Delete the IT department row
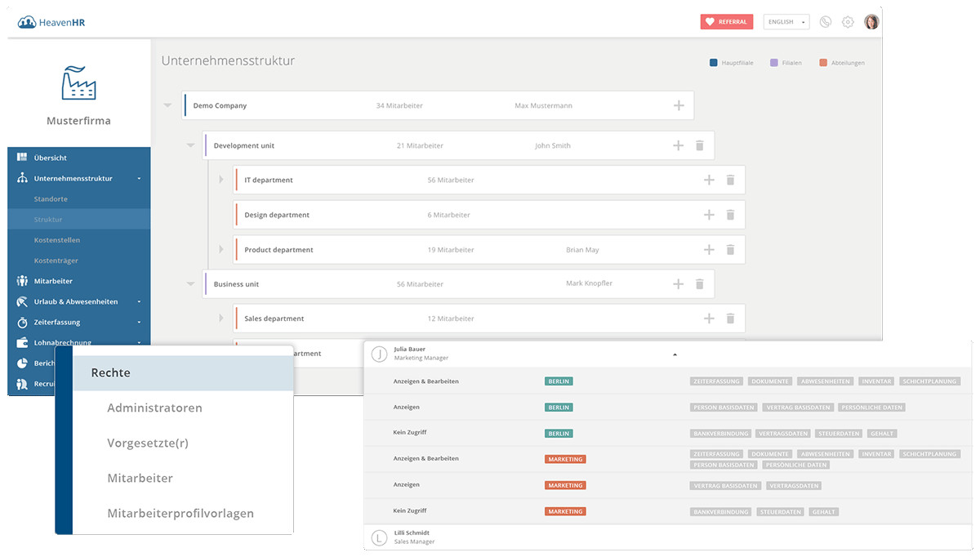The height and width of the screenshot is (557, 980). (x=730, y=180)
